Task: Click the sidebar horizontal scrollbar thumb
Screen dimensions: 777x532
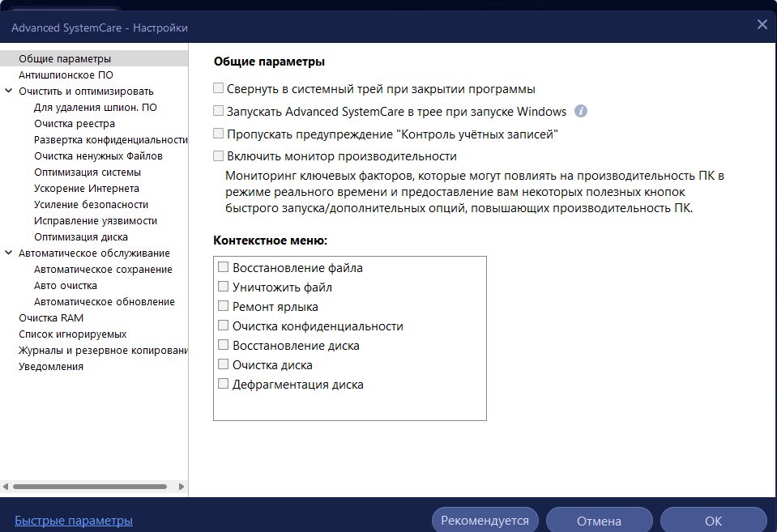Action: coord(90,487)
